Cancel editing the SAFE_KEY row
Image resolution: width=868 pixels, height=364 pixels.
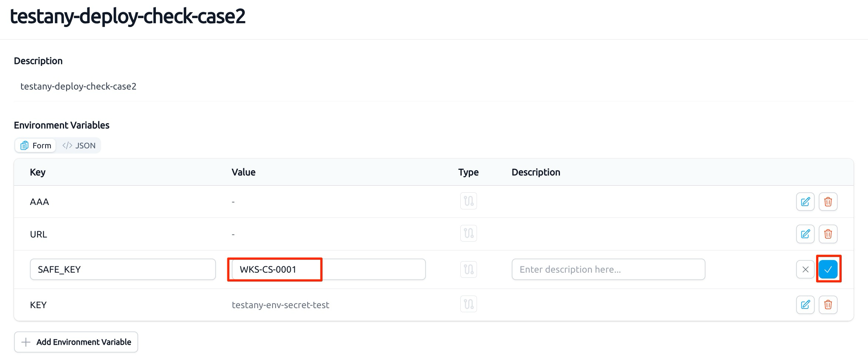pos(805,269)
